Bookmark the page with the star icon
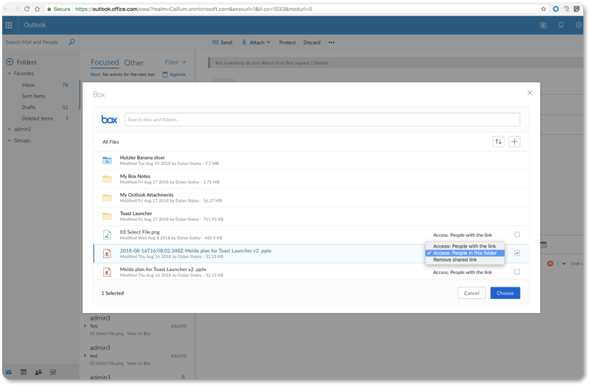Image resolution: width=590 pixels, height=386 pixels. point(543,9)
